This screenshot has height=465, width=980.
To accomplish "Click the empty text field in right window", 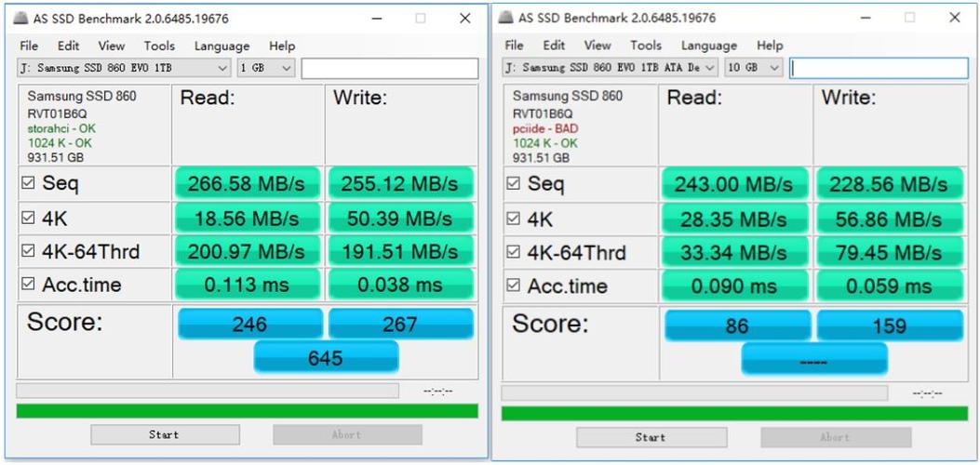I will [x=879, y=67].
